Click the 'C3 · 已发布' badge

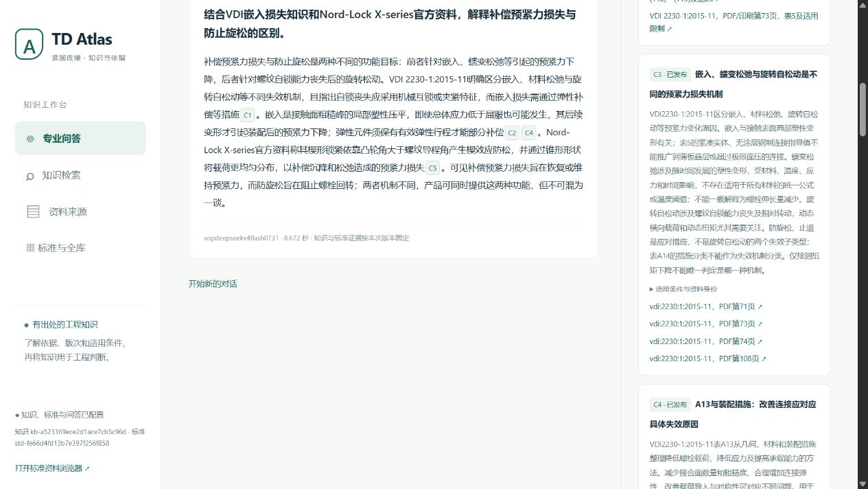click(670, 74)
